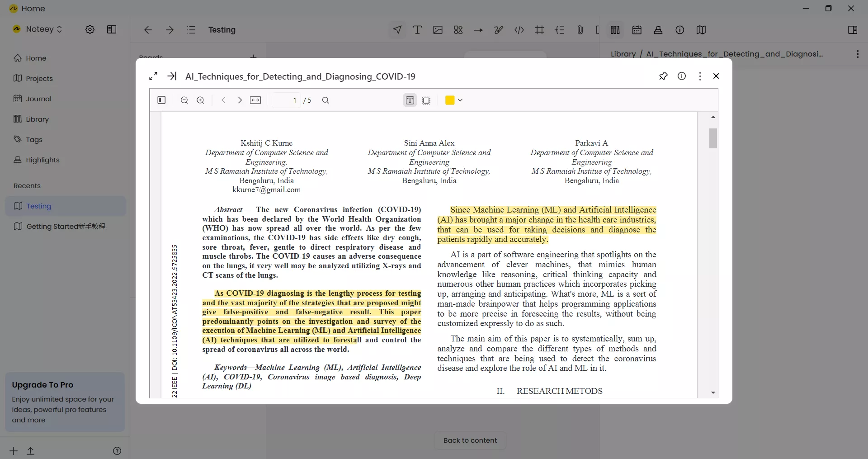Switch to area selection mode
The height and width of the screenshot is (459, 868).
tap(426, 100)
